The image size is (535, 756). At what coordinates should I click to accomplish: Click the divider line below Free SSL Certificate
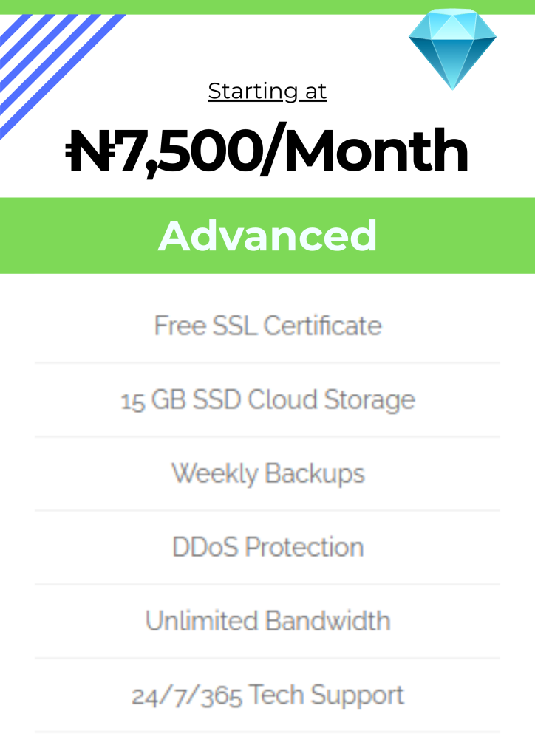tap(267, 363)
